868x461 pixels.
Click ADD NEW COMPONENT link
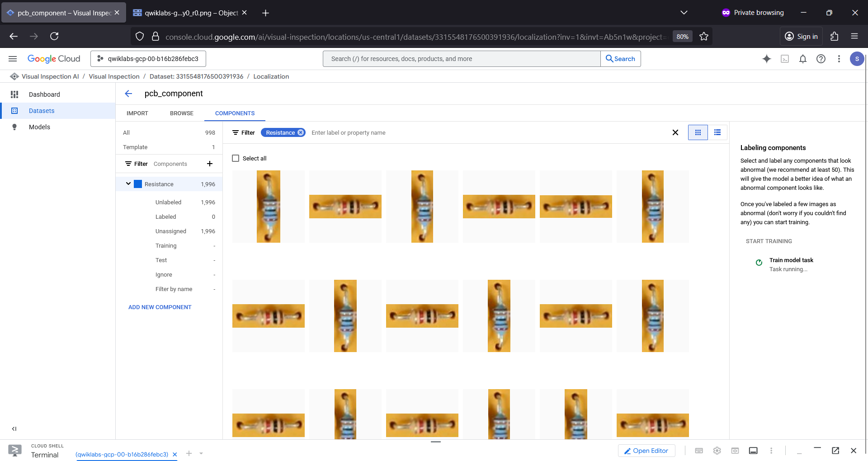(160, 307)
